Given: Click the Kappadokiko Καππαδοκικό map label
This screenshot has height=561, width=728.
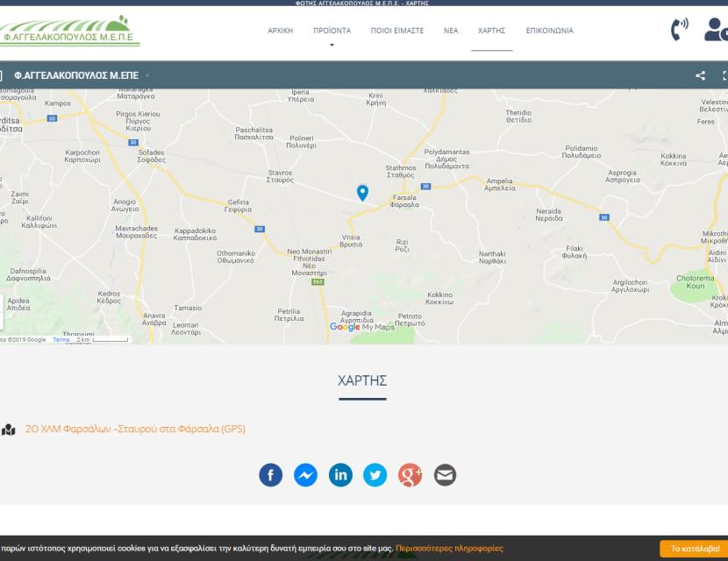Looking at the screenshot, I should tap(195, 234).
